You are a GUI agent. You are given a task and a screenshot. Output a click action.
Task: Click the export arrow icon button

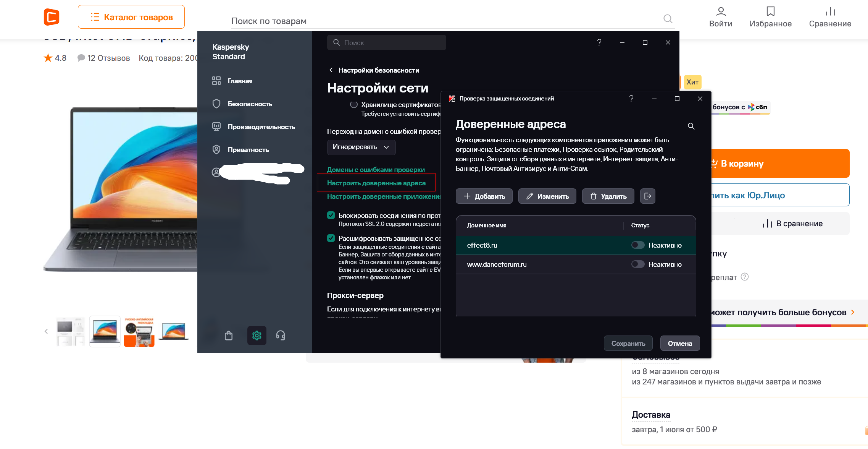(648, 196)
